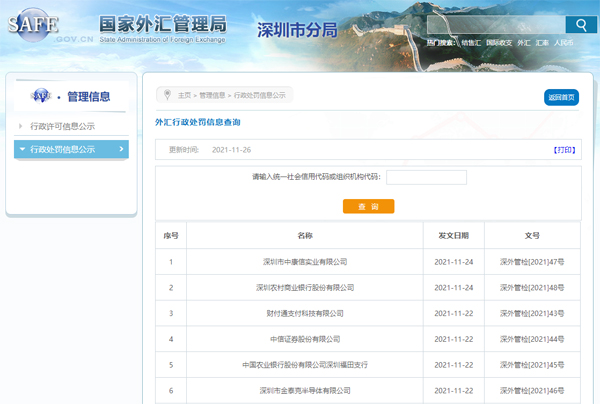Screen dimensions: 600x404
Task: Click the organization code input field
Action: tap(426, 178)
